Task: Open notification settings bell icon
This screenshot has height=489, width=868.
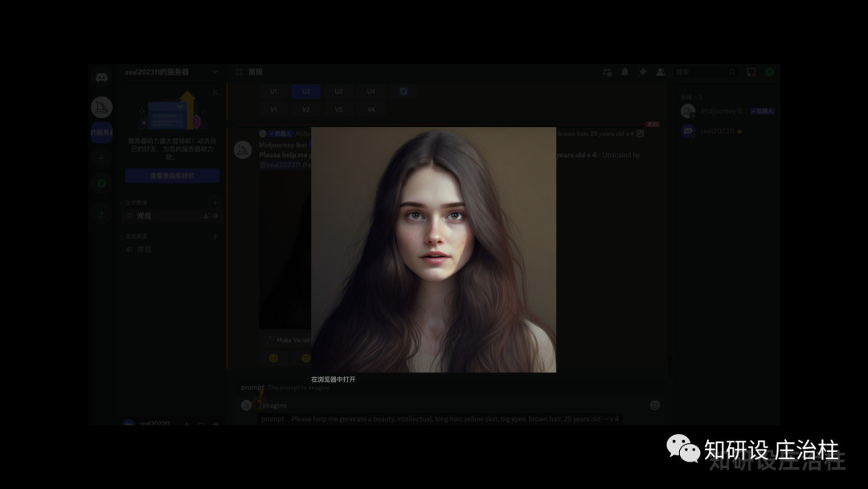Action: (625, 72)
